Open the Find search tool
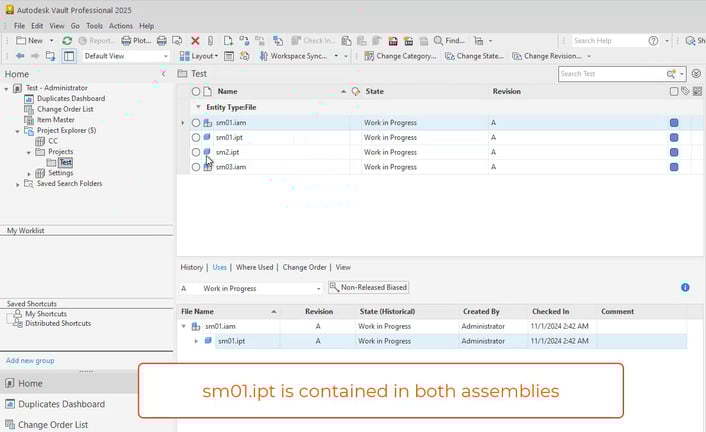 coord(448,41)
